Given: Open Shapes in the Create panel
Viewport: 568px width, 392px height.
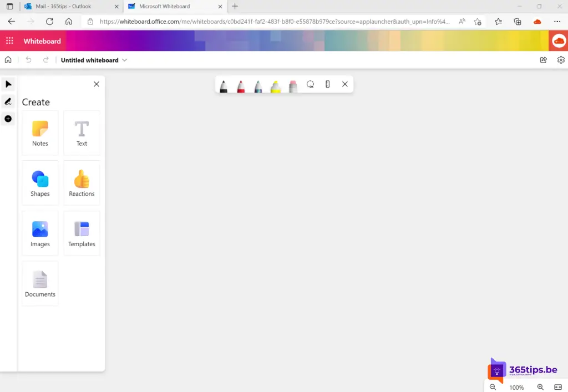Looking at the screenshot, I should [40, 183].
